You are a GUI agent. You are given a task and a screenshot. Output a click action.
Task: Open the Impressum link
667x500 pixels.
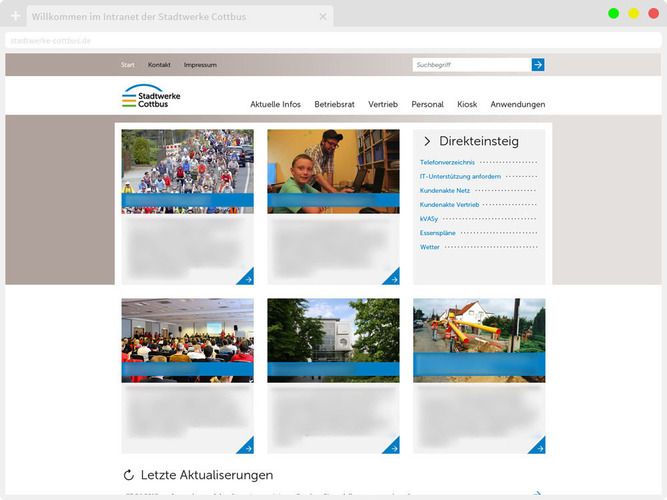coord(200,65)
